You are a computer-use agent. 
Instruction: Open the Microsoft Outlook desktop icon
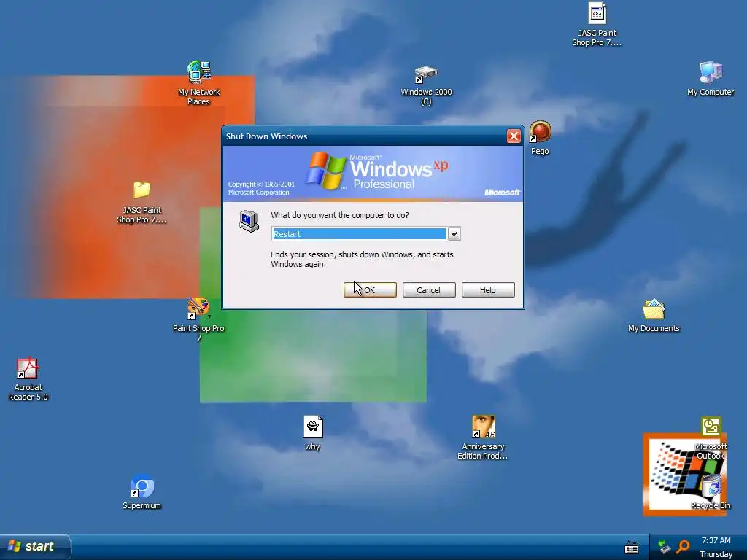(711, 426)
